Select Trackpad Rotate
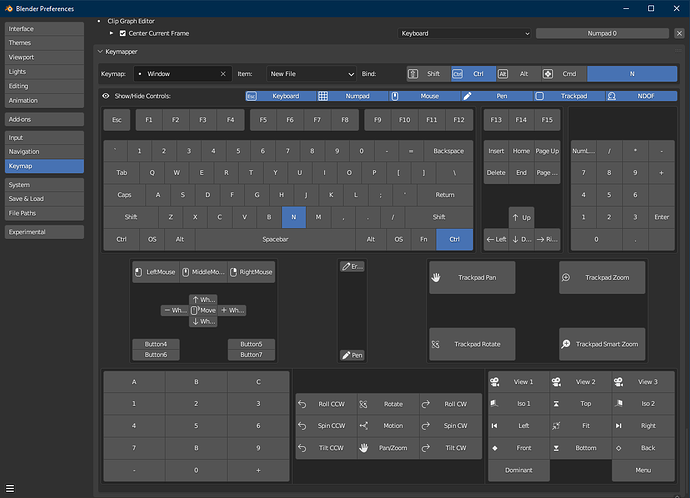 tap(472, 344)
